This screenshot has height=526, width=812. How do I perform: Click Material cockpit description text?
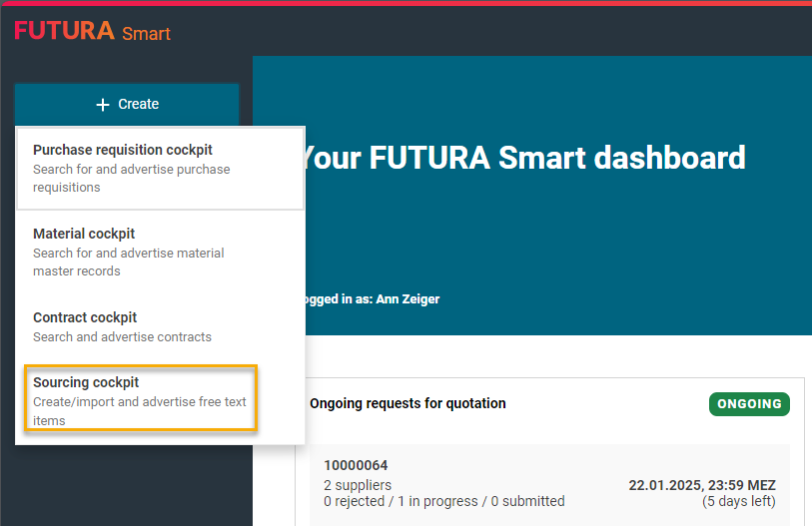(128, 262)
